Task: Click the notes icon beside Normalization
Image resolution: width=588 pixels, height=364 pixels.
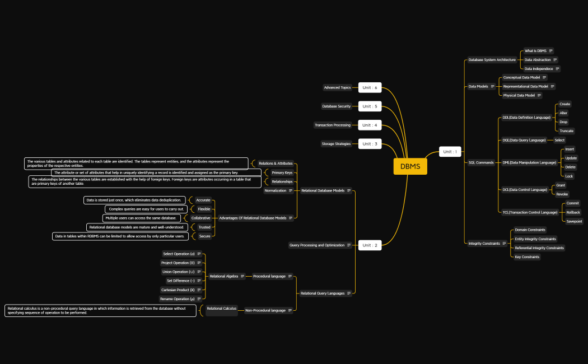Action: point(291,191)
